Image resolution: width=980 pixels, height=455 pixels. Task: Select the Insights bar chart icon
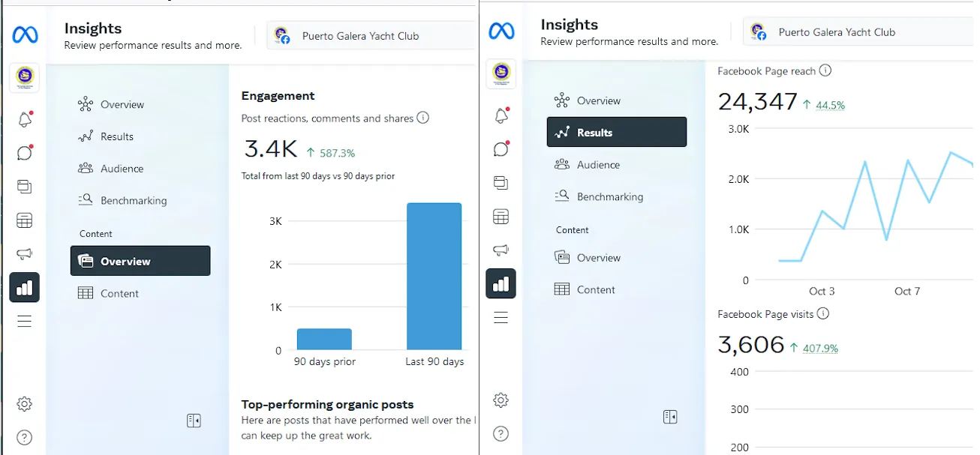[x=25, y=287]
